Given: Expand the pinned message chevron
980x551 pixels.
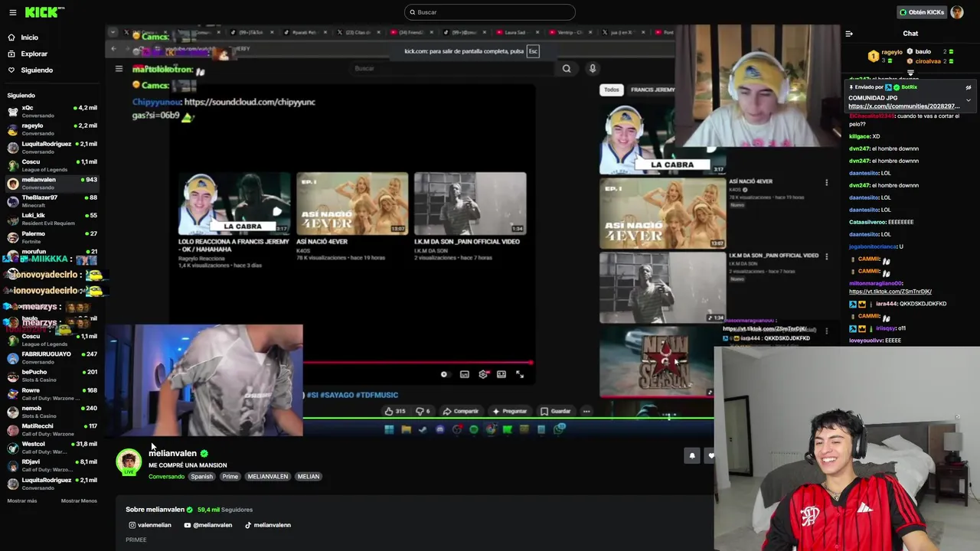Looking at the screenshot, I should click(x=968, y=100).
